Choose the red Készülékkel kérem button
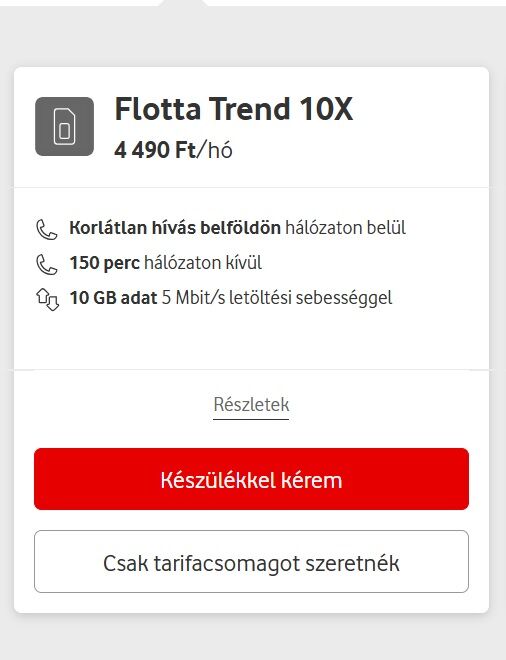The image size is (506, 660). click(x=251, y=479)
